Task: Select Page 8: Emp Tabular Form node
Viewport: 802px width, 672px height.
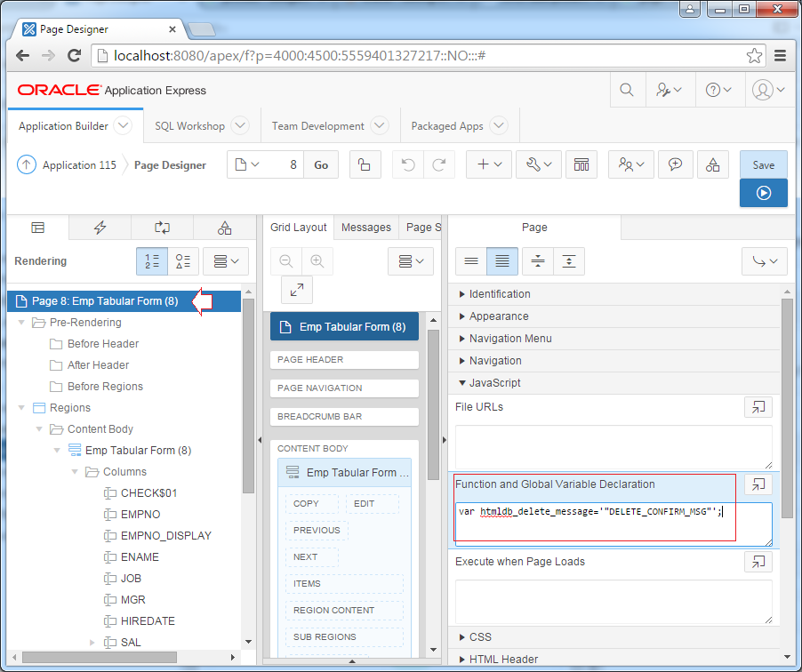Action: (x=124, y=301)
